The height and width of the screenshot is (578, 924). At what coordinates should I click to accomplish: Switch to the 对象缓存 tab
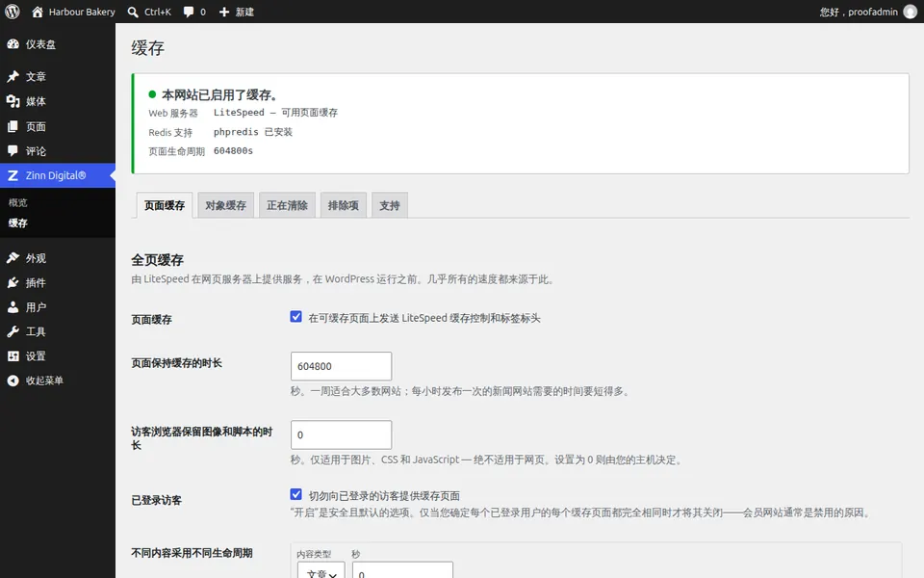point(225,205)
